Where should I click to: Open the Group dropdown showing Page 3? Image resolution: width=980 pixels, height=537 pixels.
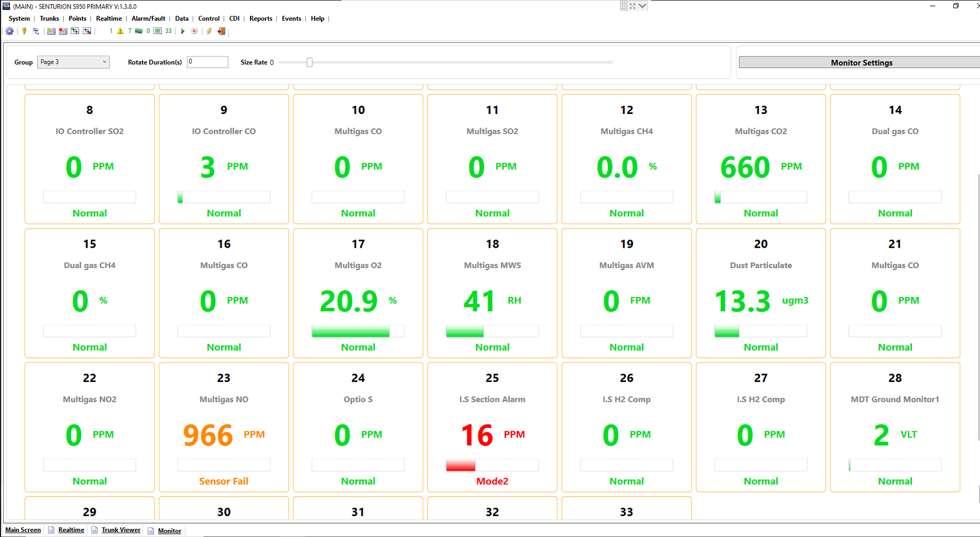coord(73,62)
